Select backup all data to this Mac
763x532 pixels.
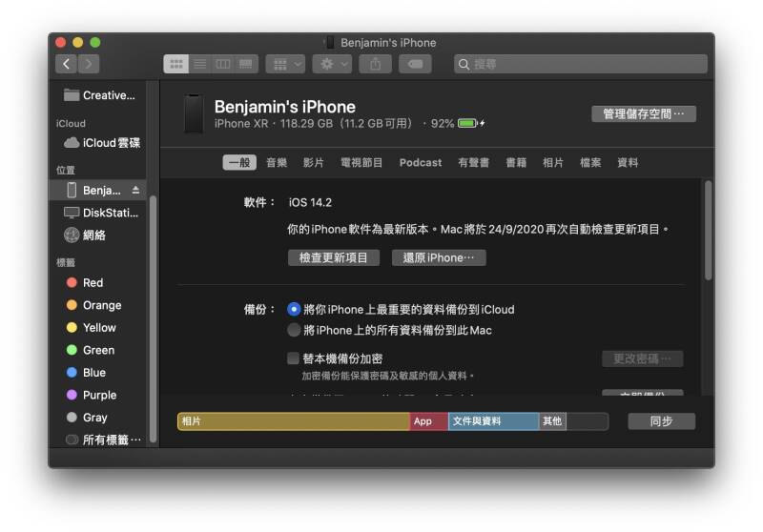[294, 330]
